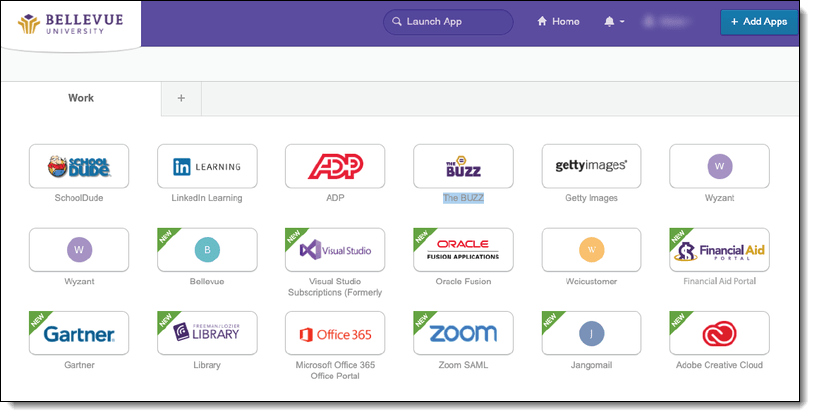Click the "Bellevue" caption under the B tile
The width and height of the screenshot is (815, 417).
(x=207, y=281)
